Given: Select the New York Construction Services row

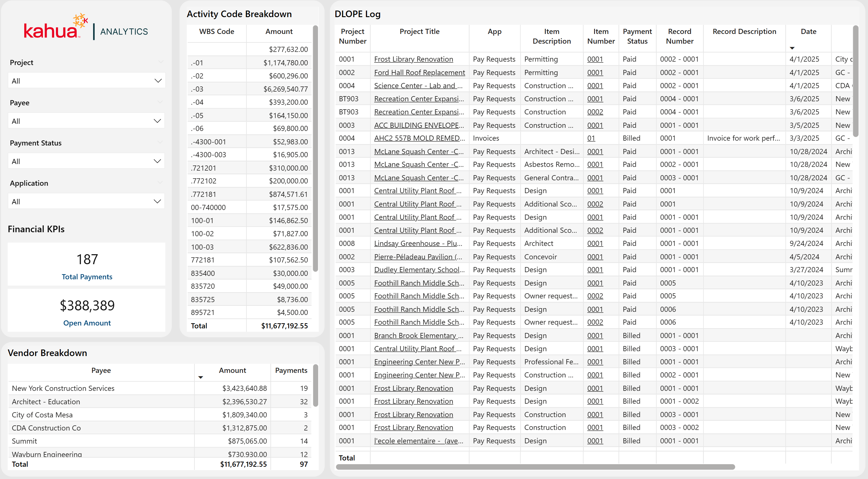Looking at the screenshot, I should (x=63, y=388).
